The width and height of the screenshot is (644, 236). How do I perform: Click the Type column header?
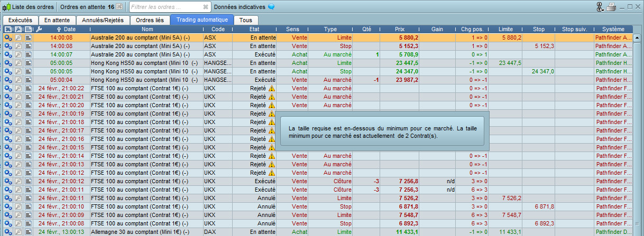click(330, 29)
